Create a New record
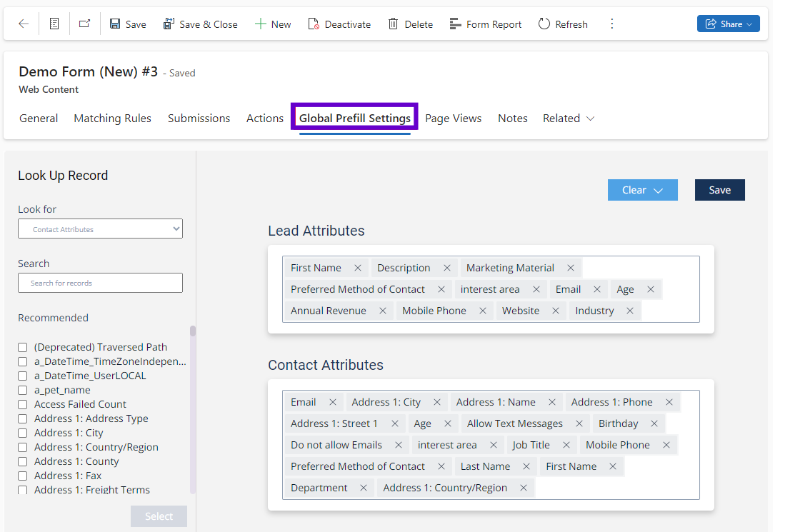The height and width of the screenshot is (532, 795). click(x=273, y=24)
